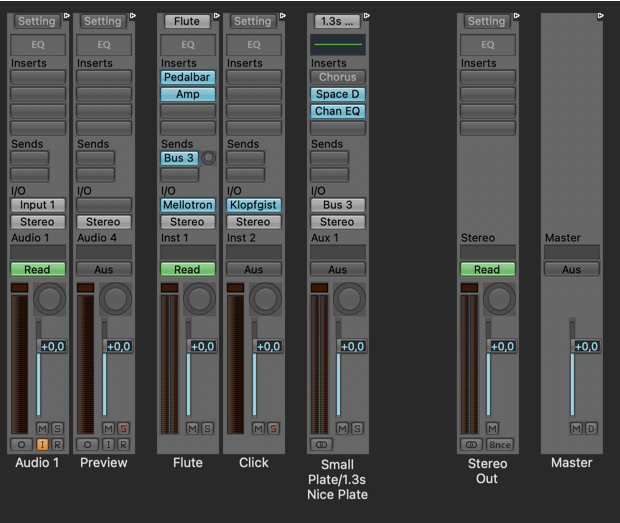Open automation mode menu on Audio 1
Image resolution: width=620 pixels, height=523 pixels.
click(37, 269)
